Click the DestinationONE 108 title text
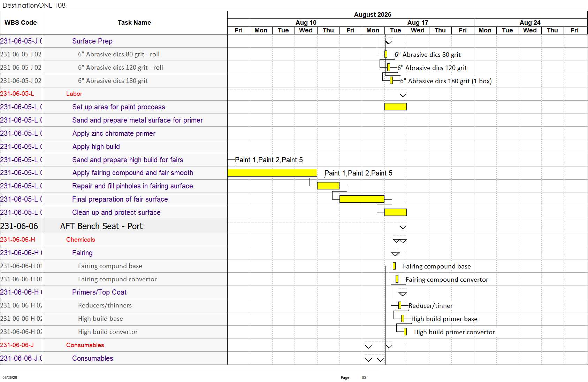The height and width of the screenshot is (382, 588). [x=34, y=5]
